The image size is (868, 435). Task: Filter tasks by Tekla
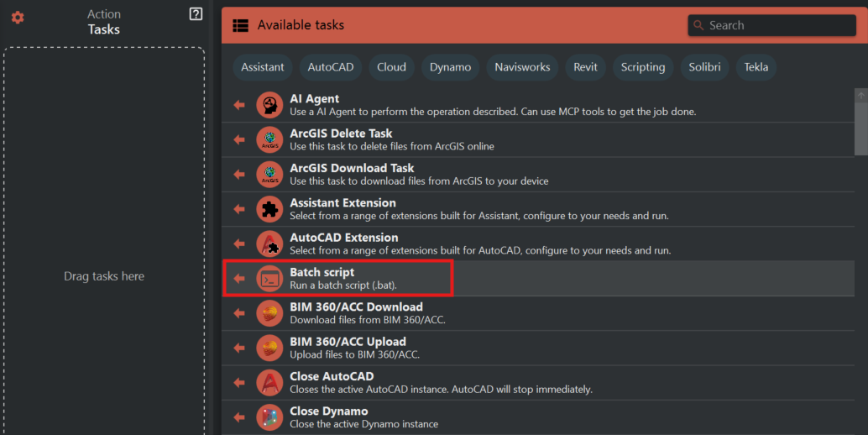[756, 67]
